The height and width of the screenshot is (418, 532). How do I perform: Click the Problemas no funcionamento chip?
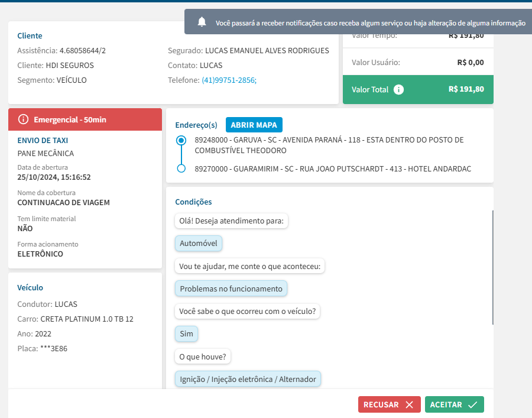pos(231,289)
